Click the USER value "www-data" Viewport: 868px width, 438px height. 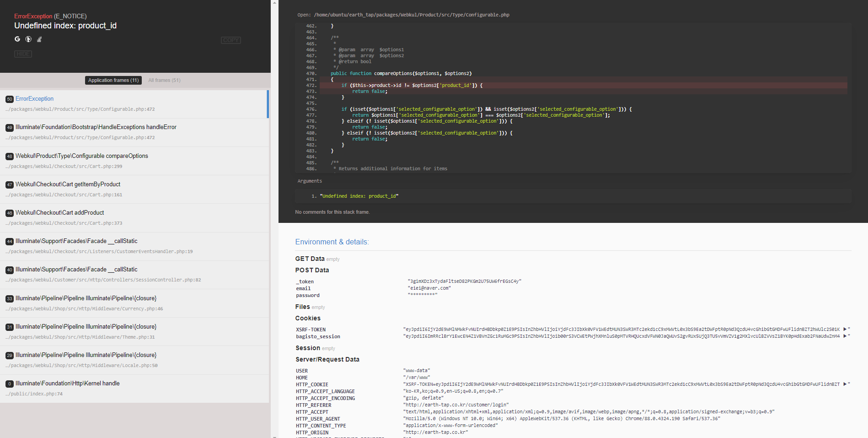coord(417,370)
